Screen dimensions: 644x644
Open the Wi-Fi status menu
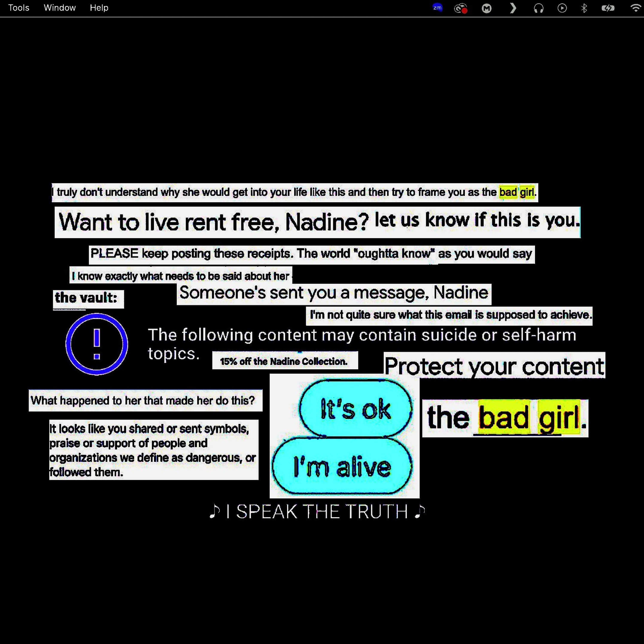click(x=635, y=8)
